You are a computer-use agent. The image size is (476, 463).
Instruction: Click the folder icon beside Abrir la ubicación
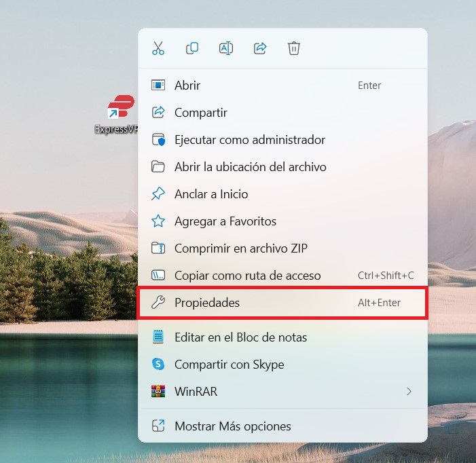158,167
